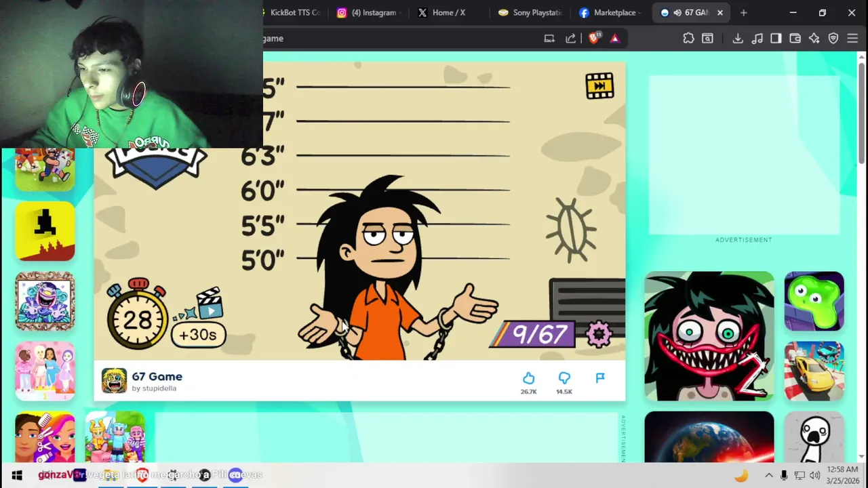Switch to the Facebook Marketplace tab

610,12
